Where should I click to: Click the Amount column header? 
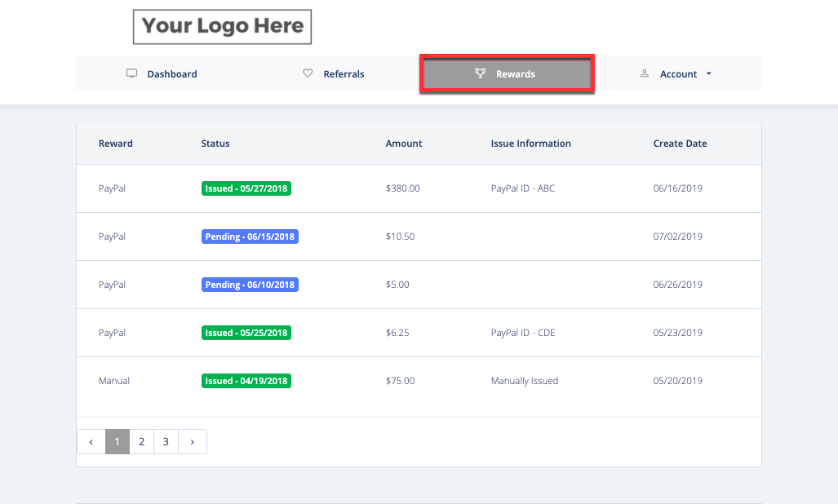(x=404, y=143)
